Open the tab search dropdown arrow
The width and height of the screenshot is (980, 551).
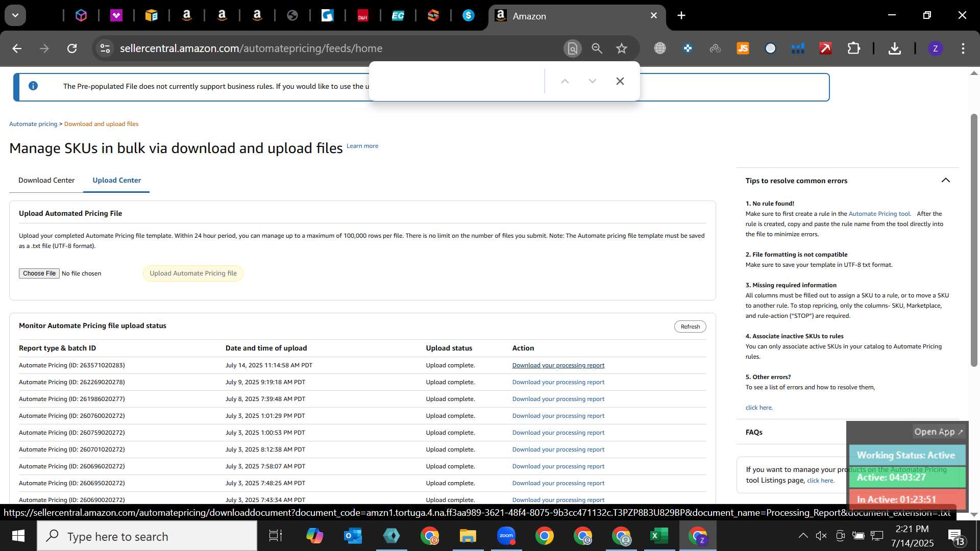15,15
